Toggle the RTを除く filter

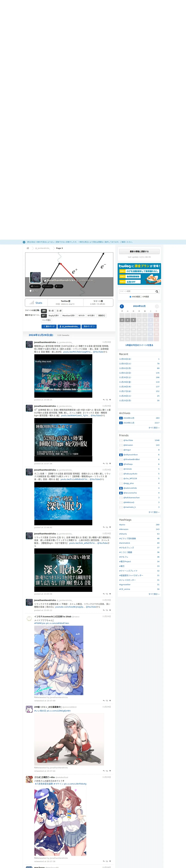92,316
